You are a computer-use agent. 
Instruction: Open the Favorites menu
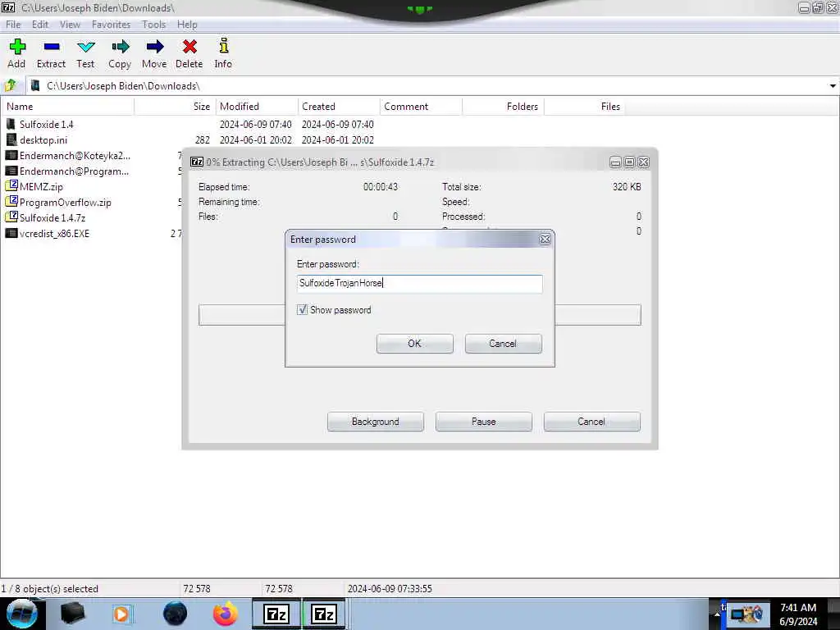[111, 25]
